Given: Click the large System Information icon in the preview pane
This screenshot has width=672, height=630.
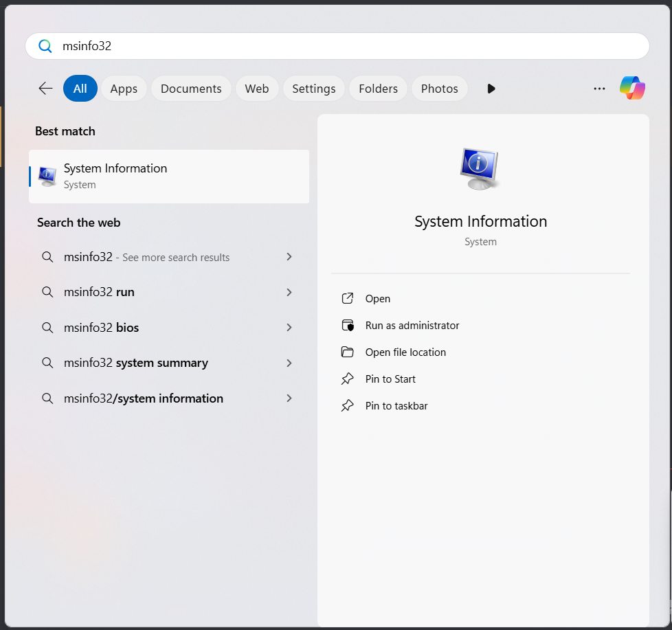Looking at the screenshot, I should tap(480, 168).
